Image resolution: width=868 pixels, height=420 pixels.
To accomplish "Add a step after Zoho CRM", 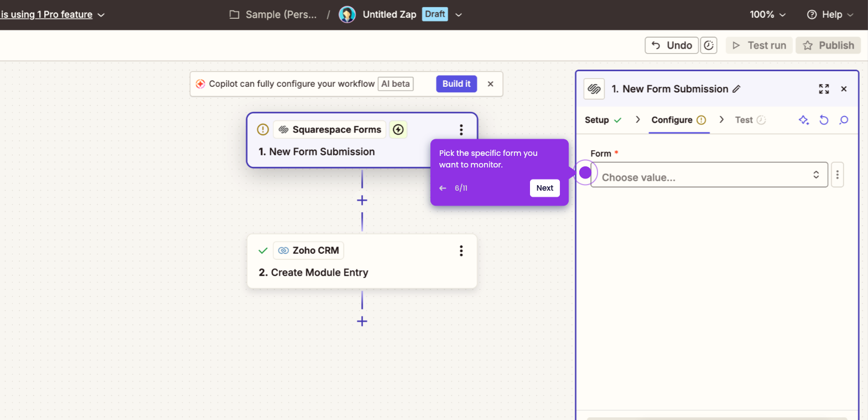I will 362,321.
